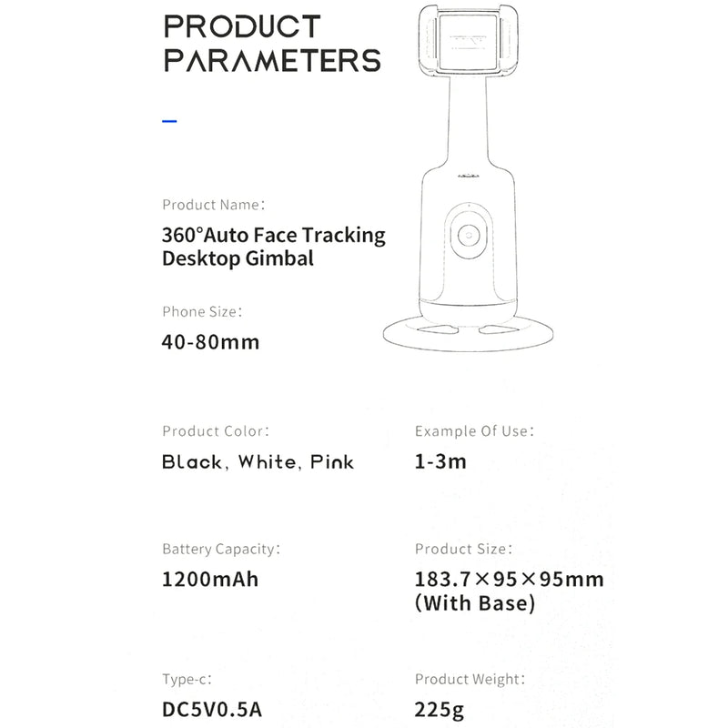Click the "DC5V0.5A" Type-c specification

(215, 709)
